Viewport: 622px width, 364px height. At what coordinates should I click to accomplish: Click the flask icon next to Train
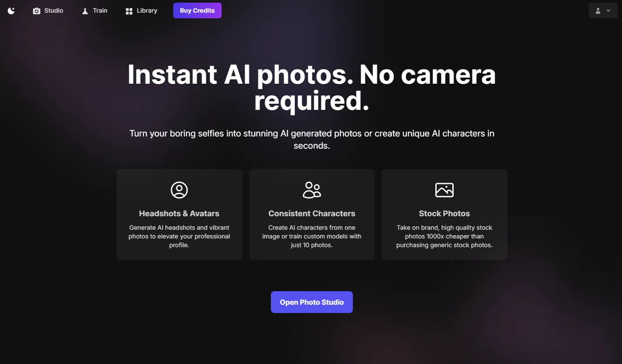click(84, 10)
